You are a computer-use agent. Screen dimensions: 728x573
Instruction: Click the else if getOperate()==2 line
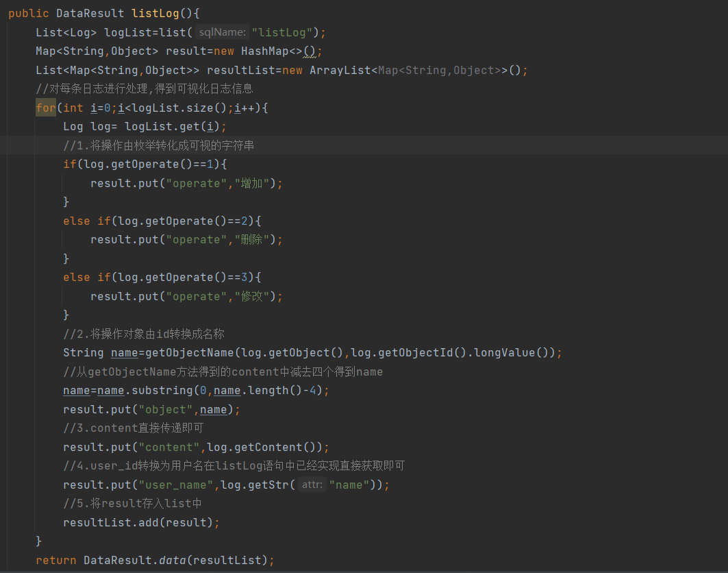(x=162, y=221)
